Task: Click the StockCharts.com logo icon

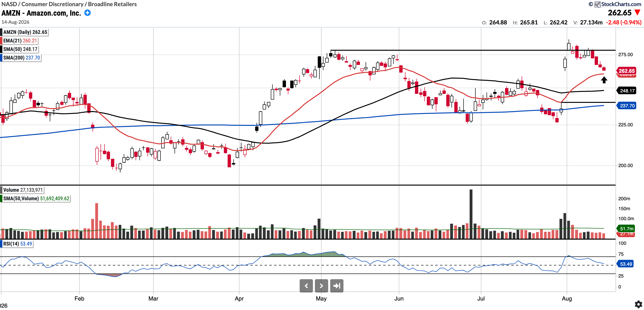Action: click(598, 4)
